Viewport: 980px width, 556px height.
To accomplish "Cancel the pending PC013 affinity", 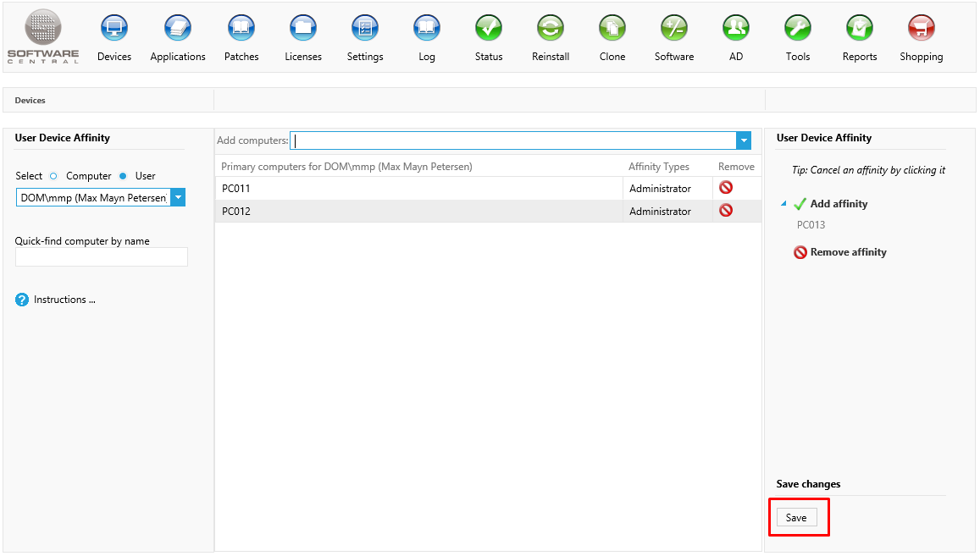I will 811,225.
